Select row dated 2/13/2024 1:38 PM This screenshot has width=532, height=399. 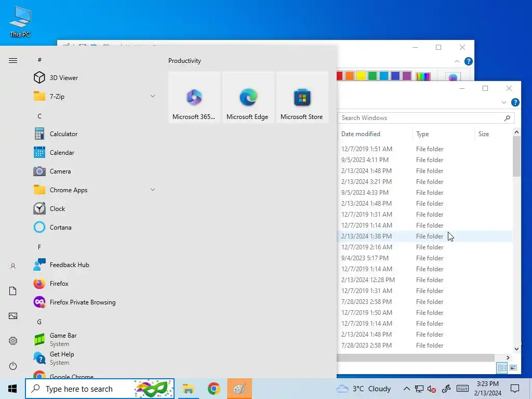(x=425, y=236)
